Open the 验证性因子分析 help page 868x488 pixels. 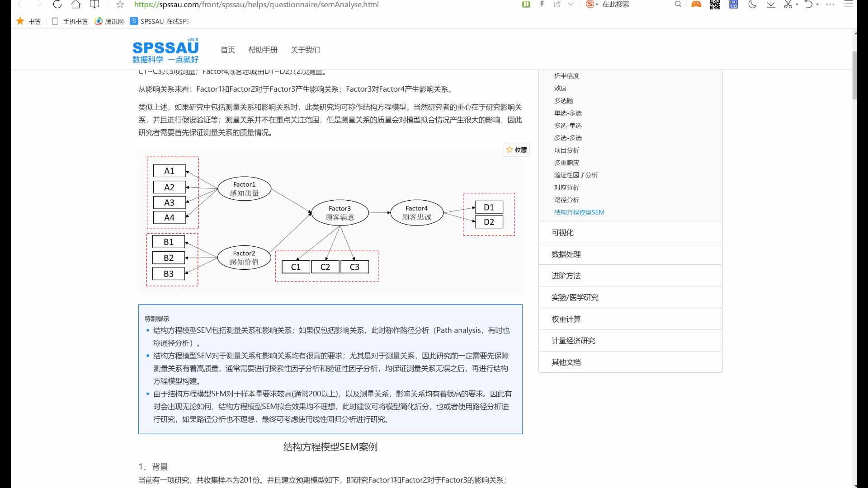point(576,175)
